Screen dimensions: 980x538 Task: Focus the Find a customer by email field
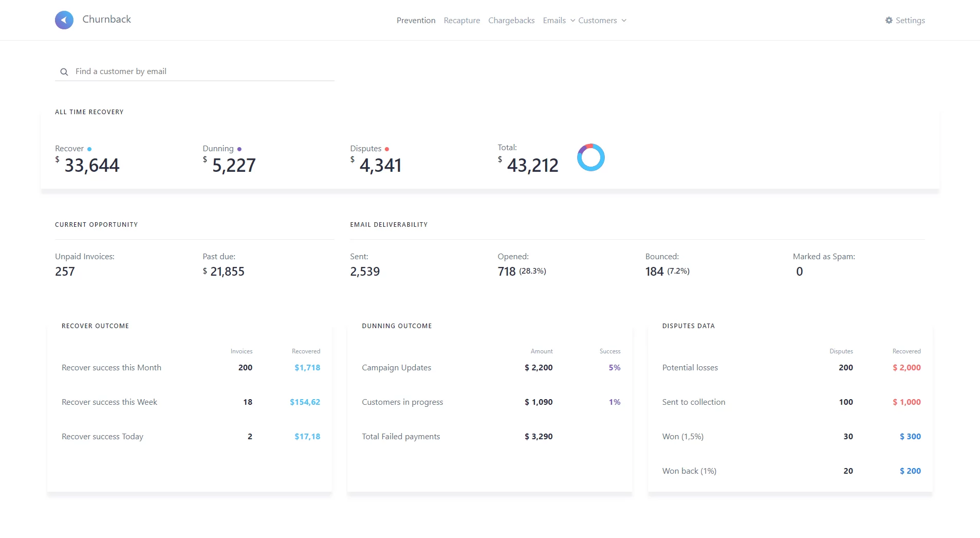point(200,71)
